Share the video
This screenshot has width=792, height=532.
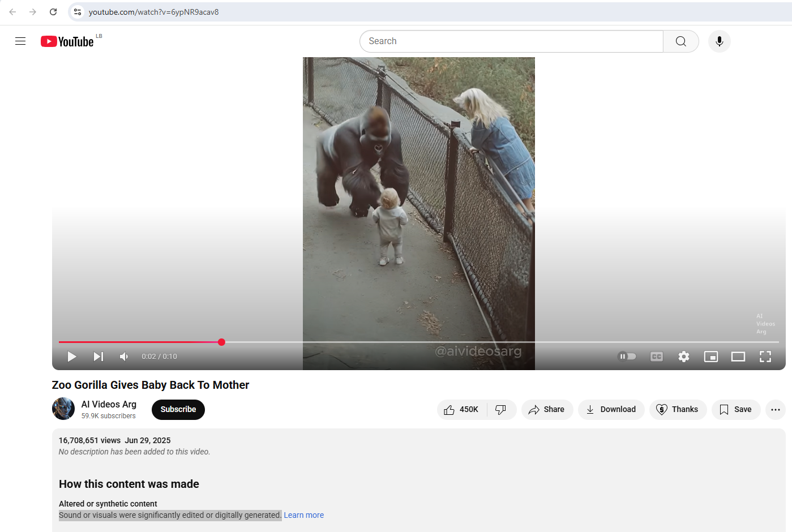546,409
